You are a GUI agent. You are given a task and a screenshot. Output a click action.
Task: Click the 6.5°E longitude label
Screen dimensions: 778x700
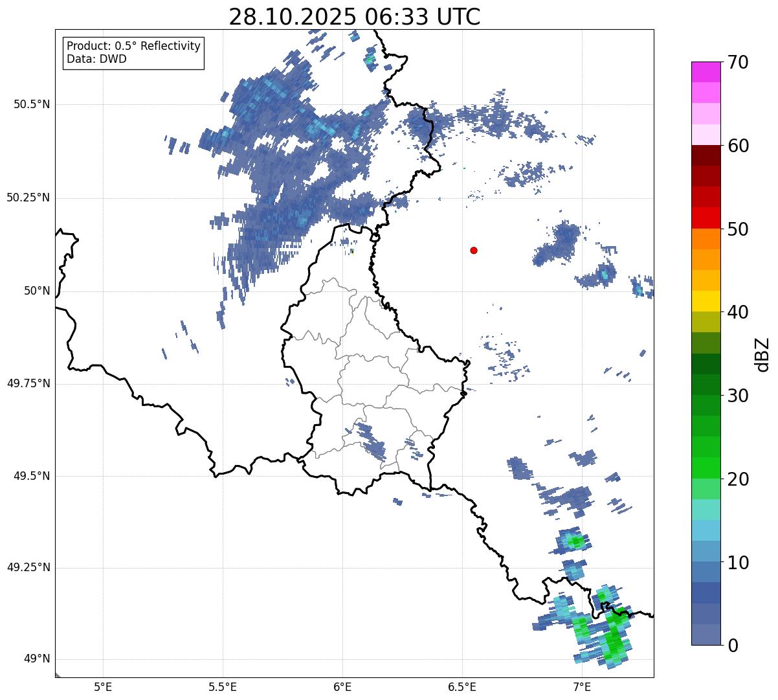462,686
